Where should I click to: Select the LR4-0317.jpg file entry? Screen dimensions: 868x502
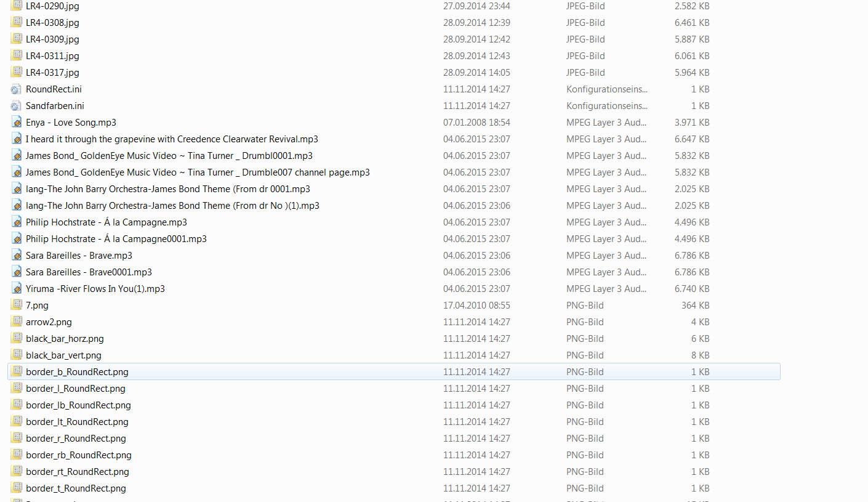[x=52, y=73]
